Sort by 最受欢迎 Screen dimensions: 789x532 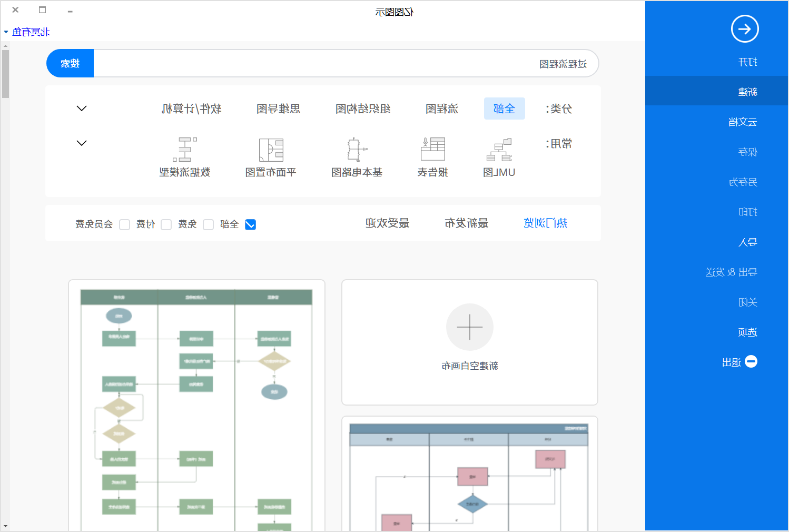tap(388, 223)
